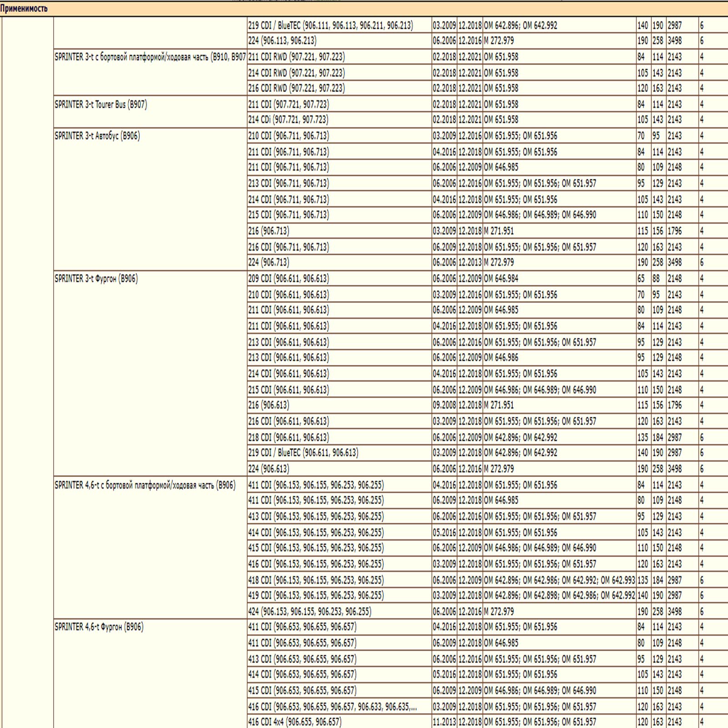The image size is (728, 728).
Task: Select the truncated 416 CDI row ending with 906.635
Action: point(332,707)
